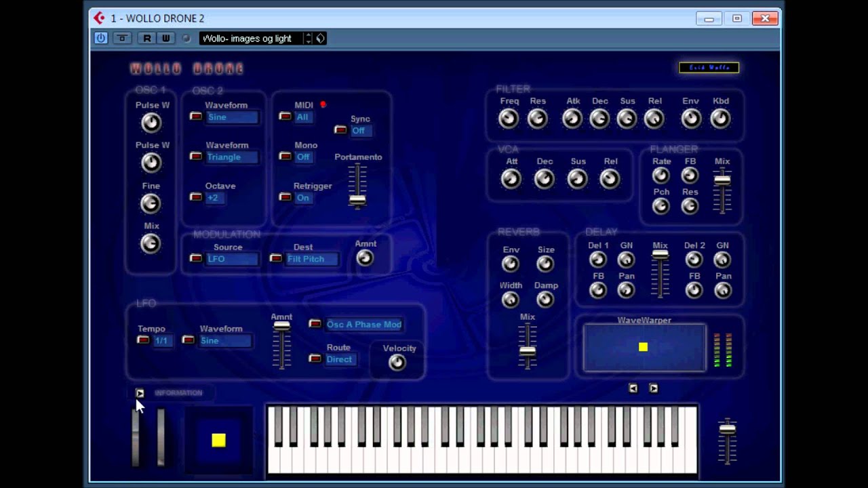Click the red button beside the LFO Sine waveform
The height and width of the screenshot is (488, 868).
pyautogui.click(x=189, y=340)
